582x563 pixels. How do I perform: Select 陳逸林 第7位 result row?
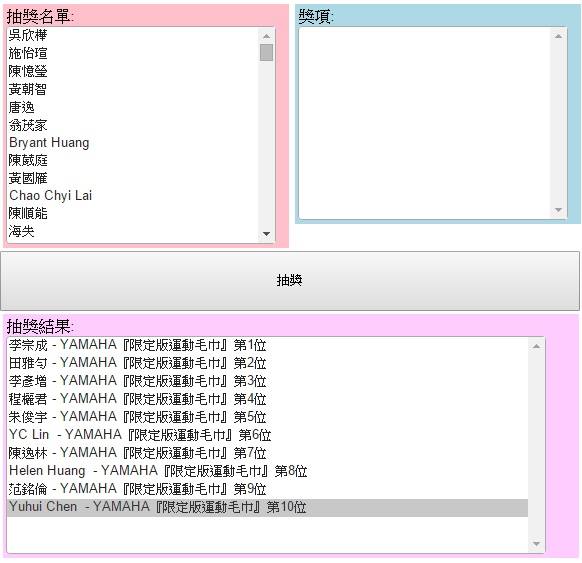click(268, 453)
